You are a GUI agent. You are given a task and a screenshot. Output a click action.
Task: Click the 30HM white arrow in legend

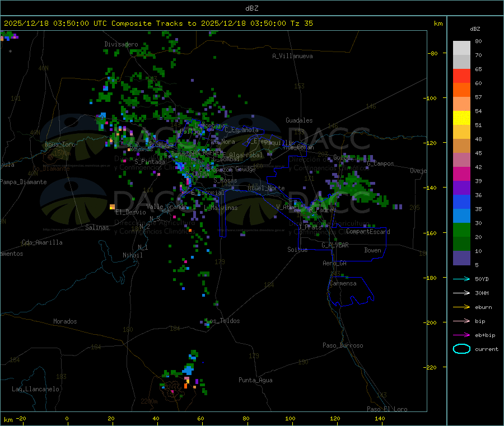click(x=461, y=293)
